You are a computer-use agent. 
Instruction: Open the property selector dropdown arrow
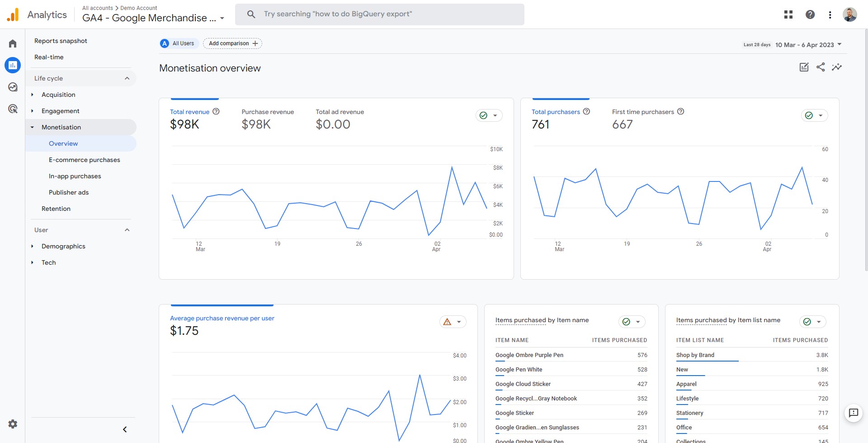click(x=222, y=19)
